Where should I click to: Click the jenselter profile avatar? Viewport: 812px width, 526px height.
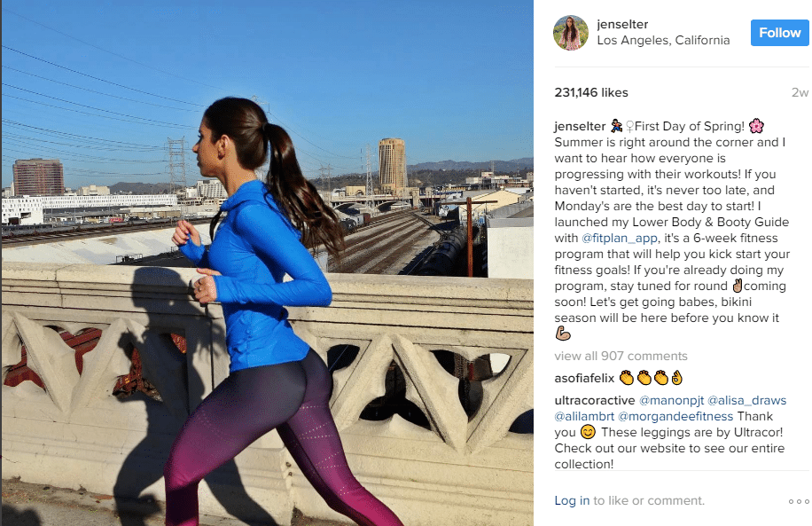(571, 33)
